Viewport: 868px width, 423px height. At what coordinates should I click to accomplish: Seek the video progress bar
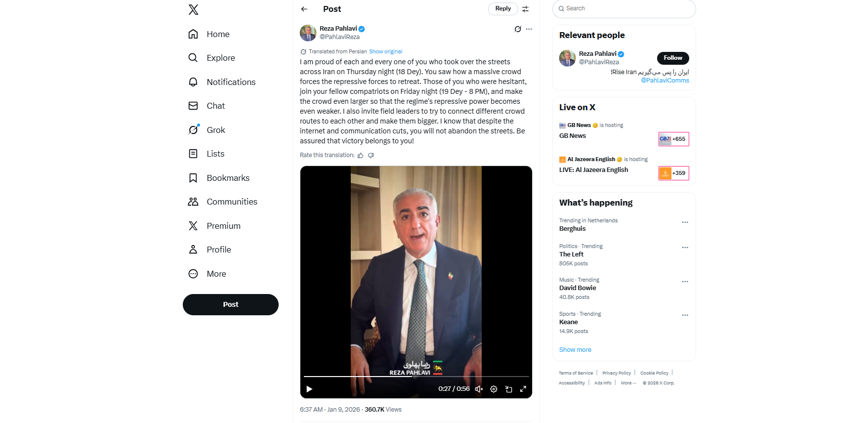coord(416,377)
